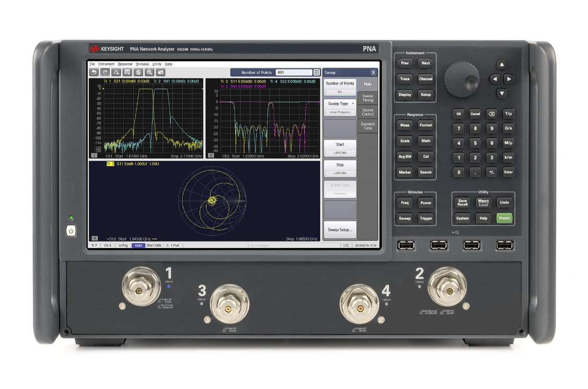Viewport: 588px width, 389px height.
Task: Click the add trace waveform icon
Action: coord(116,72)
